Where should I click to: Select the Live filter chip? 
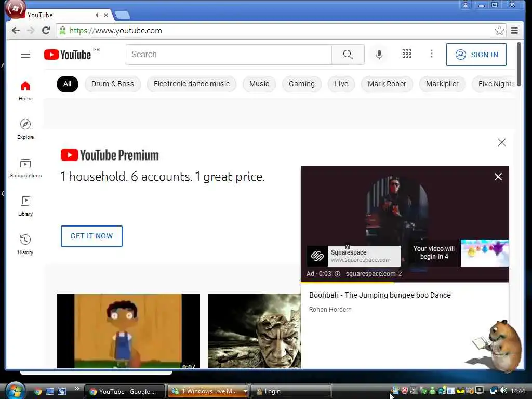click(341, 84)
